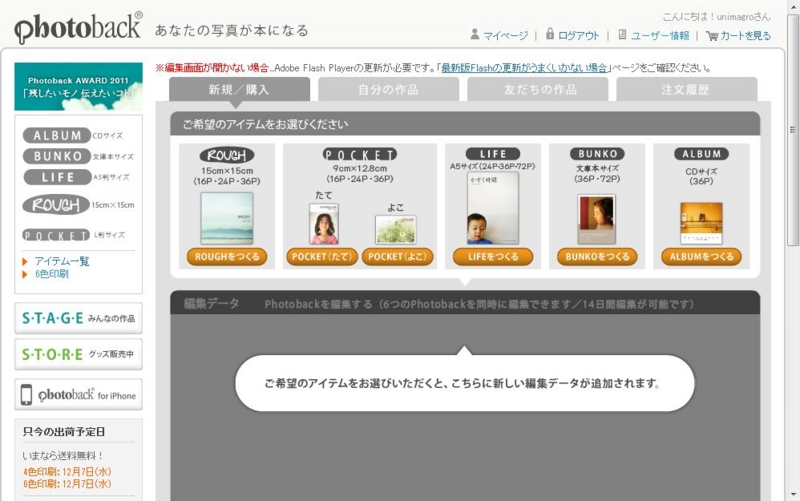Click 只今の出荷予定日 heading
Image resolution: width=800 pixels, height=501 pixels.
tap(64, 432)
